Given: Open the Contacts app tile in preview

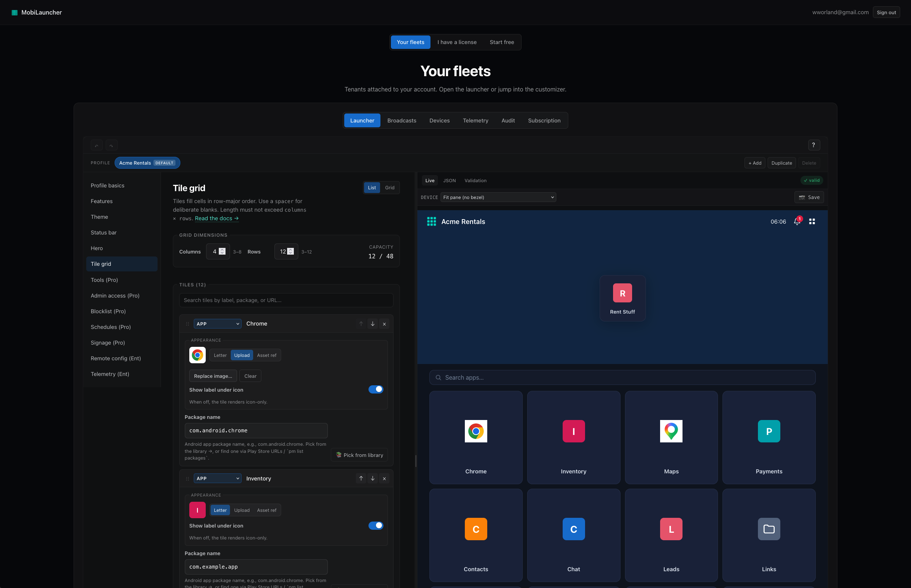Looking at the screenshot, I should coord(476,535).
